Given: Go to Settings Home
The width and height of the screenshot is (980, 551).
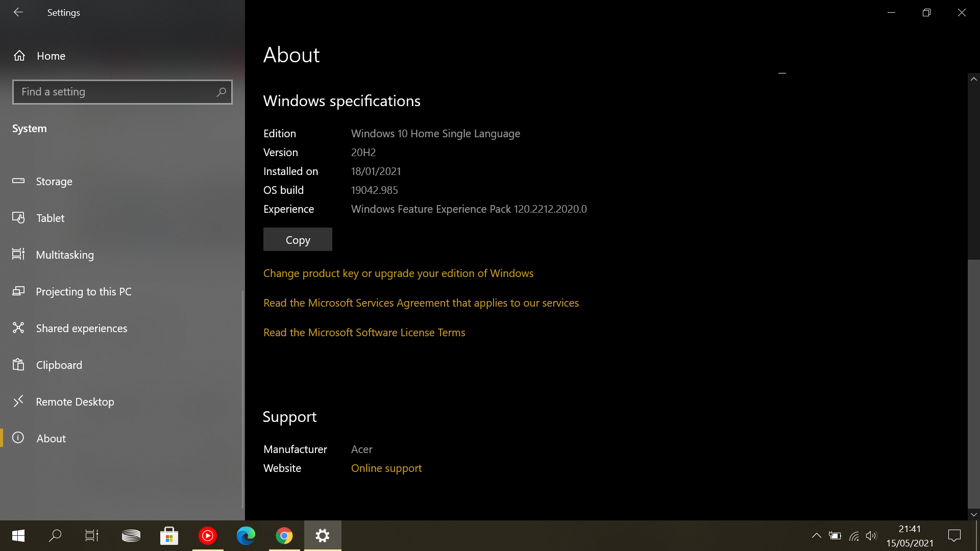Looking at the screenshot, I should click(x=51, y=56).
